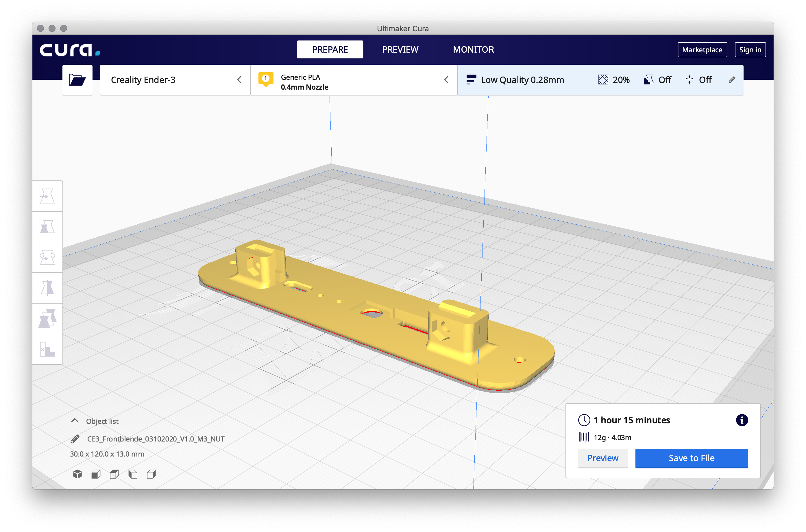Click the print time info icon
Image resolution: width=806 pixels, height=532 pixels.
[742, 420]
